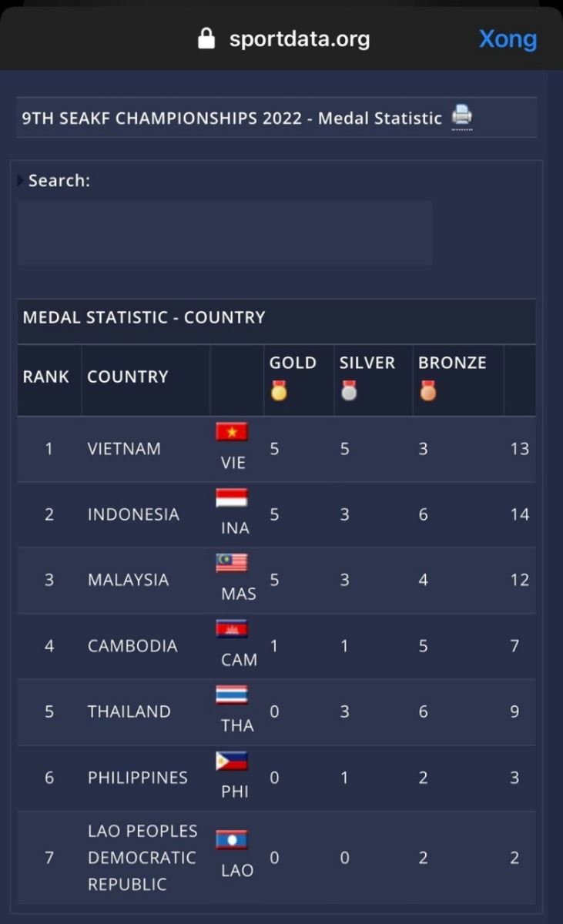Click the Thailand flag icon
This screenshot has width=563, height=924.
(x=232, y=695)
